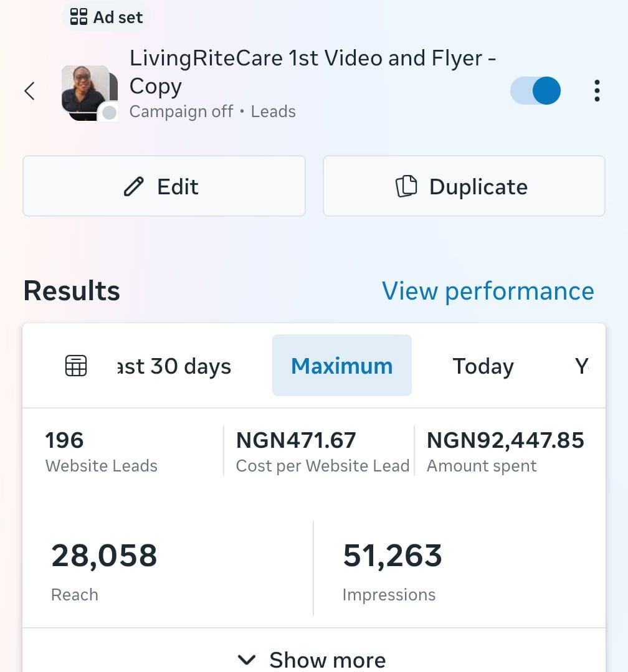
Task: Switch to the Last 30 days tab
Action: click(174, 366)
